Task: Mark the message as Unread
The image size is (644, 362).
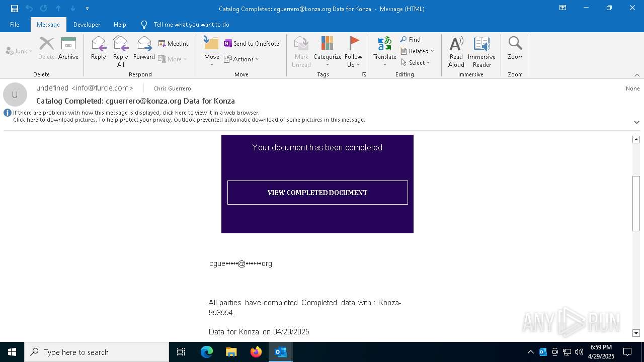Action: tap(301, 51)
